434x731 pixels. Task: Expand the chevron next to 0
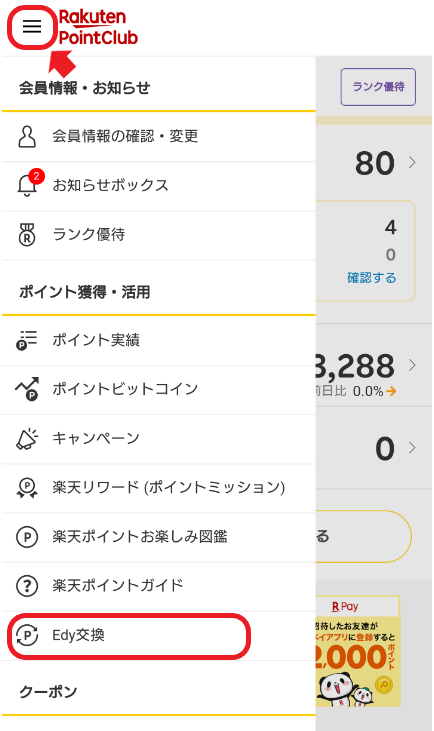412,448
